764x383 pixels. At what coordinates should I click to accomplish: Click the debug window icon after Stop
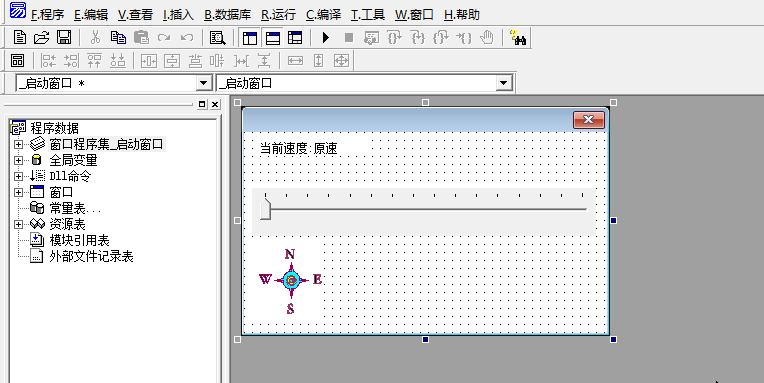372,38
